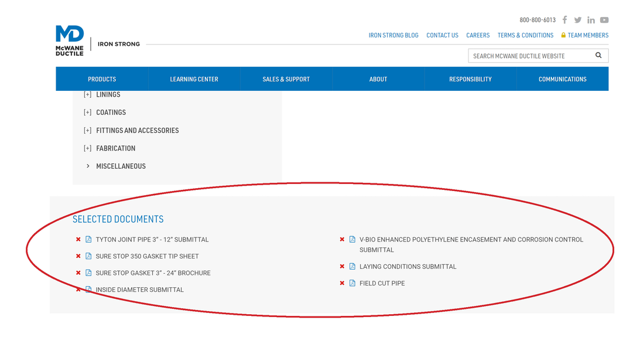Viewport: 644px width, 337px height.
Task: Open the Careers link
Action: coord(478,35)
